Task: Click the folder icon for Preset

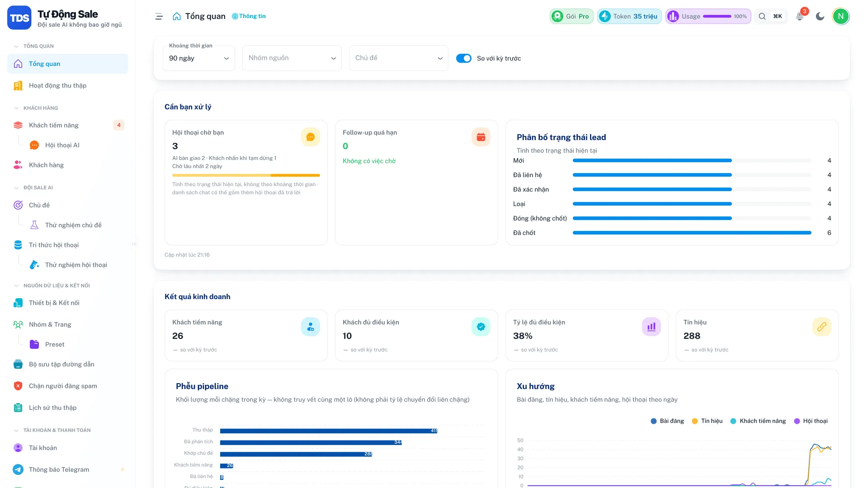Action: [x=34, y=344]
